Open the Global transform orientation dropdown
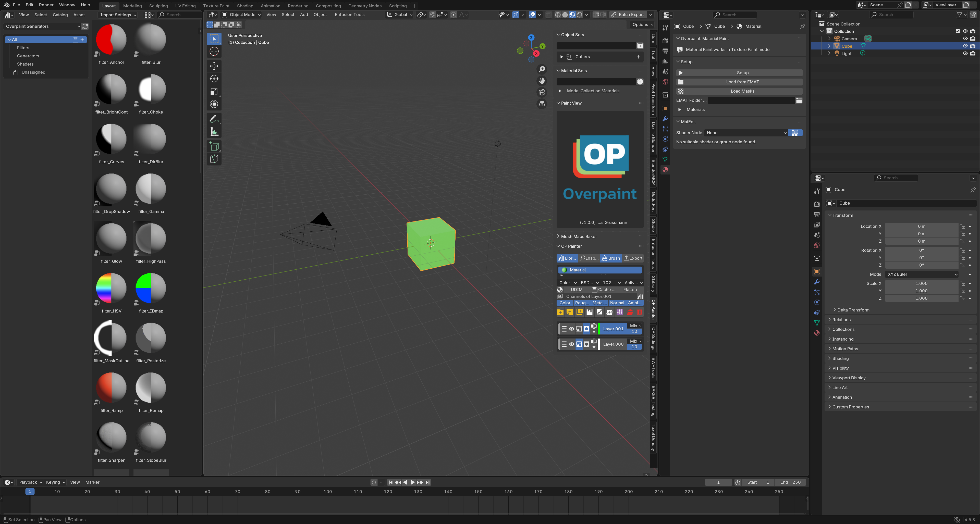The image size is (980, 524). point(399,15)
